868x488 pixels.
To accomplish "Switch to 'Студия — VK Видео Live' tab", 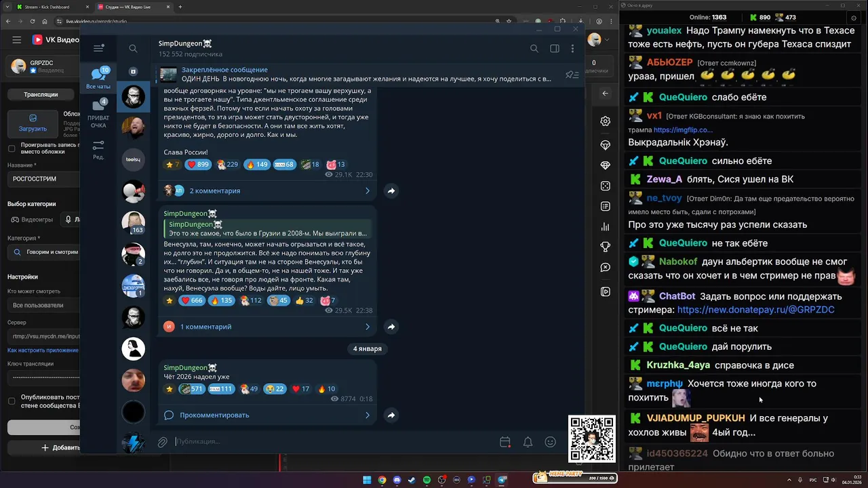I will click(133, 7).
